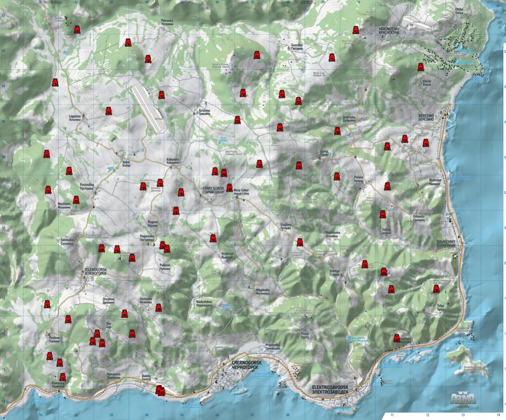Click the red marker northwest of Khelm

[420, 67]
